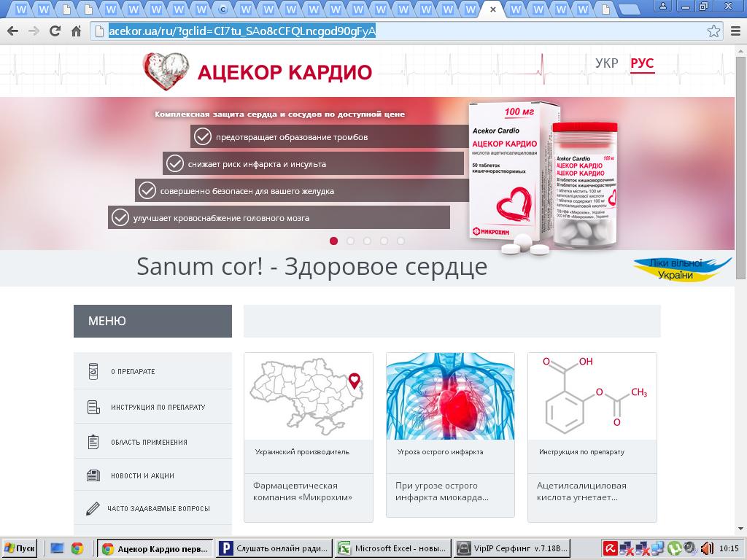This screenshot has width=747, height=560.
Task: Open the heart anatomy thumbnail
Action: [x=450, y=396]
